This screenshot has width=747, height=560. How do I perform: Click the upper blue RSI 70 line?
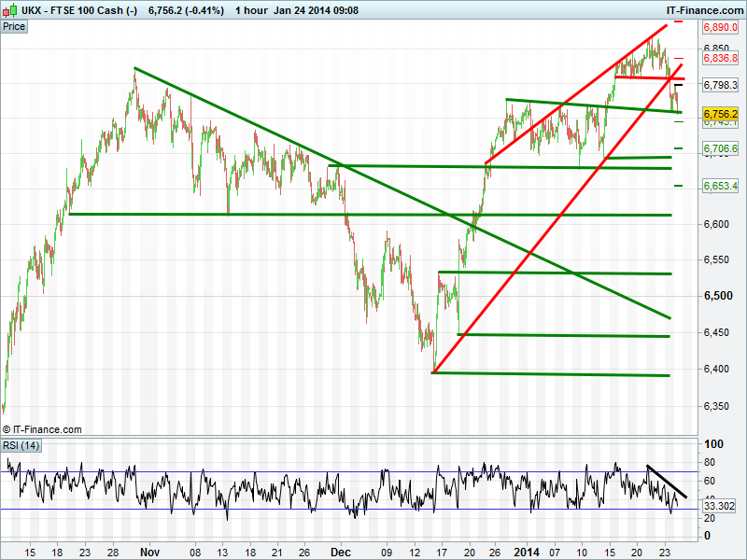click(350, 472)
